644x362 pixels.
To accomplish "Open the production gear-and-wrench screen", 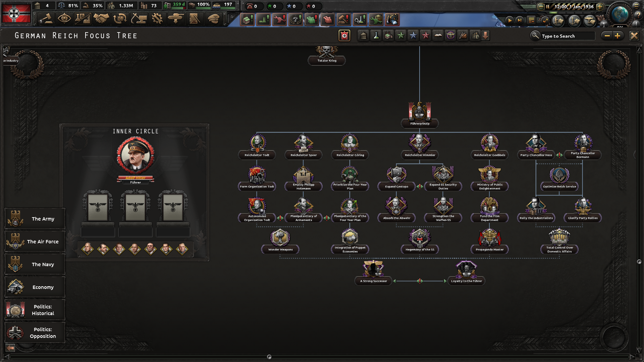I will (x=157, y=19).
